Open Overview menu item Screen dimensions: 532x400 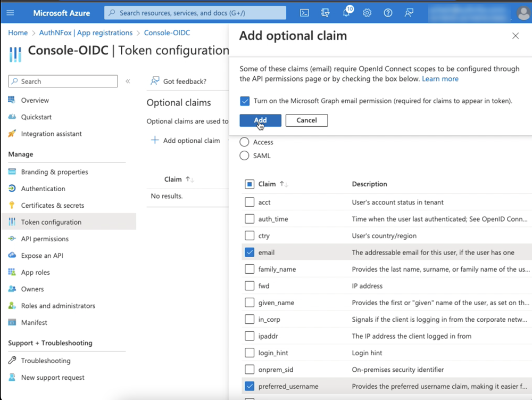pos(35,100)
